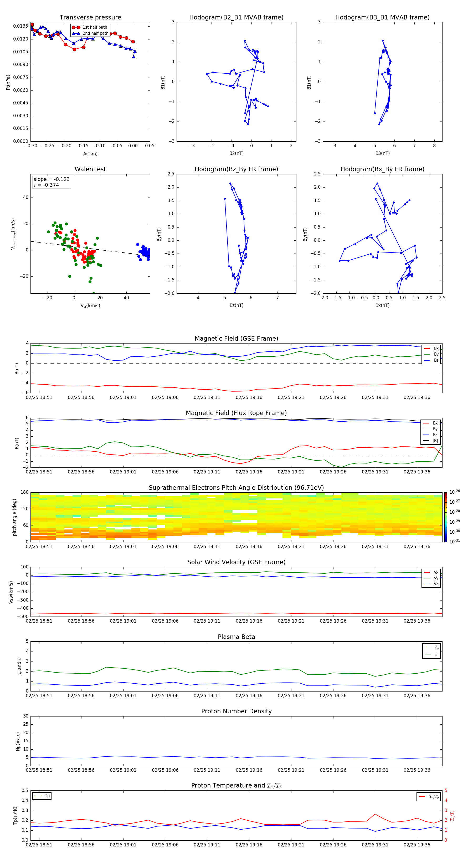Click the 'B2(nT)' x-axis label
The width and height of the screenshot is (473, 868).
(236, 153)
